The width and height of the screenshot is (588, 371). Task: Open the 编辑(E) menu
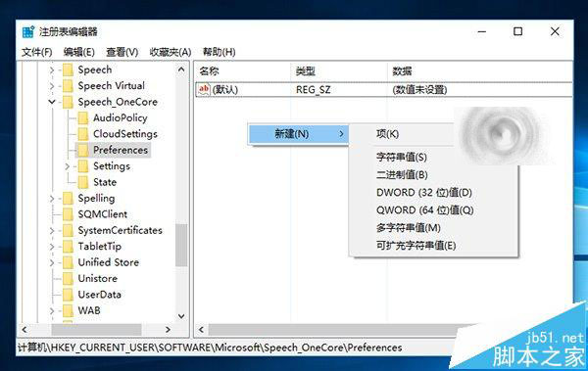(x=78, y=52)
